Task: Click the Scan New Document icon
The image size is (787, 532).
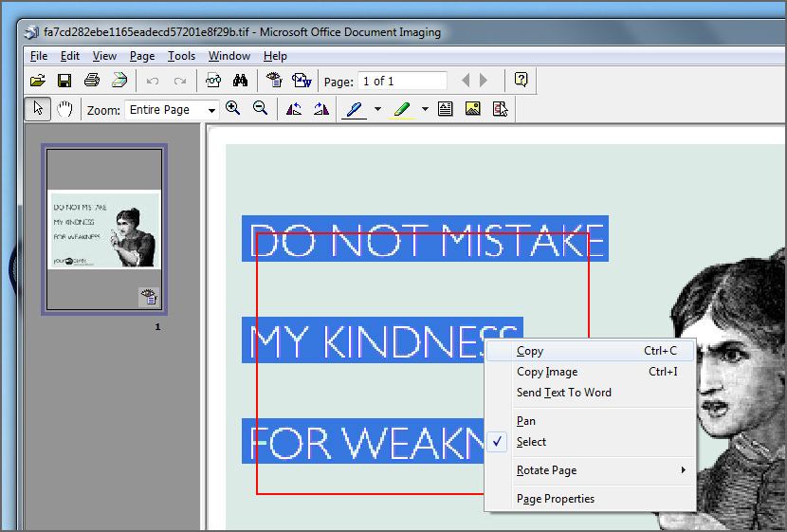Action: coord(119,81)
